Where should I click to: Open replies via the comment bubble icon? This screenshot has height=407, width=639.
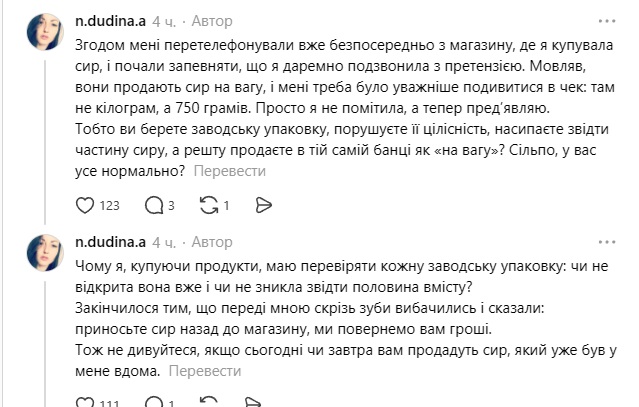tap(154, 206)
